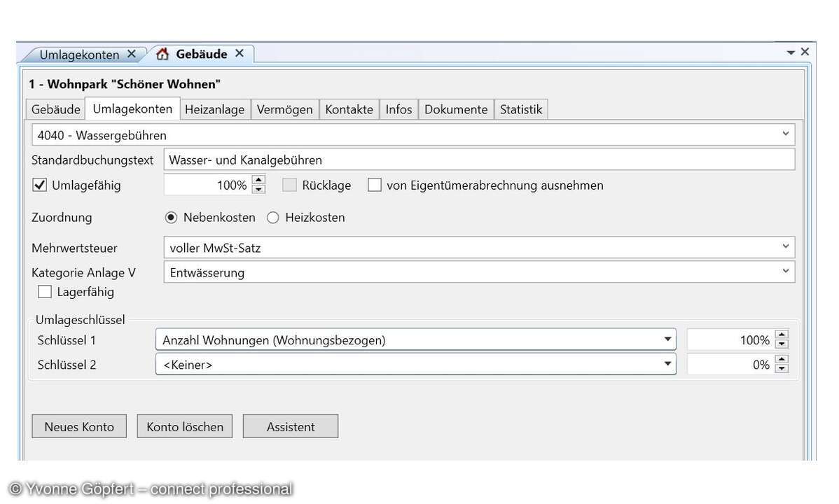Enable von Eigentümerabrechnung ausnehmen checkbox
Screen dimensions: 839x504
[375, 185]
